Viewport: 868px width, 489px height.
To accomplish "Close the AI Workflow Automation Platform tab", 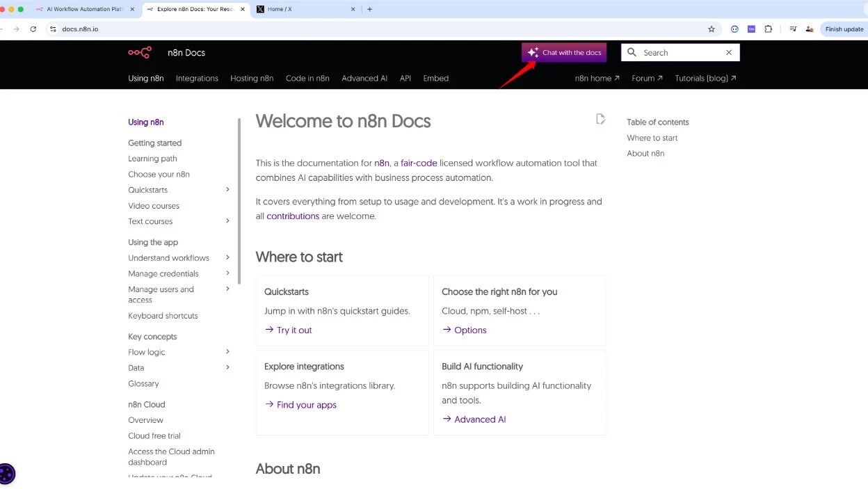I will coord(132,9).
